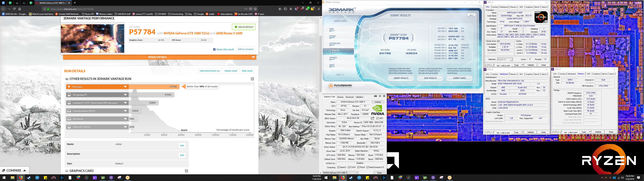Expand the COMPARE panel at page bottom
Screen dimensions: 644x181
14,170
